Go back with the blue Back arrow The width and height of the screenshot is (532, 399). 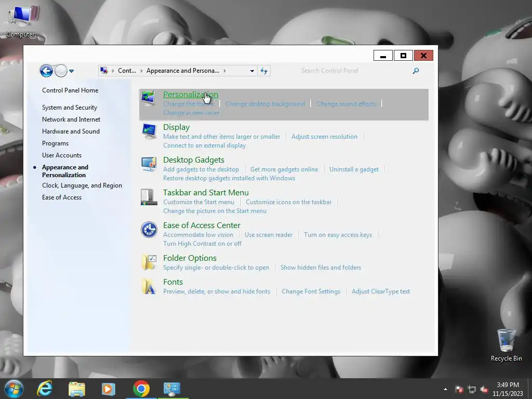pyautogui.click(x=46, y=71)
